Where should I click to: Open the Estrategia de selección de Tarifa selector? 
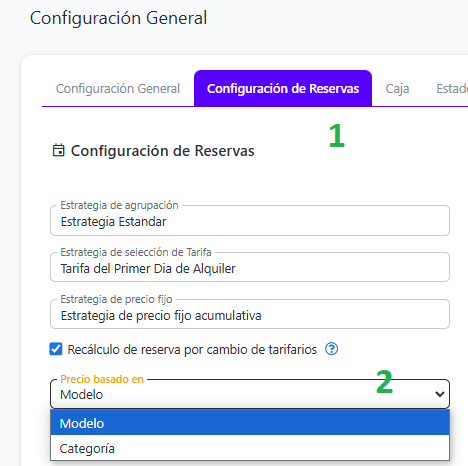click(250, 267)
